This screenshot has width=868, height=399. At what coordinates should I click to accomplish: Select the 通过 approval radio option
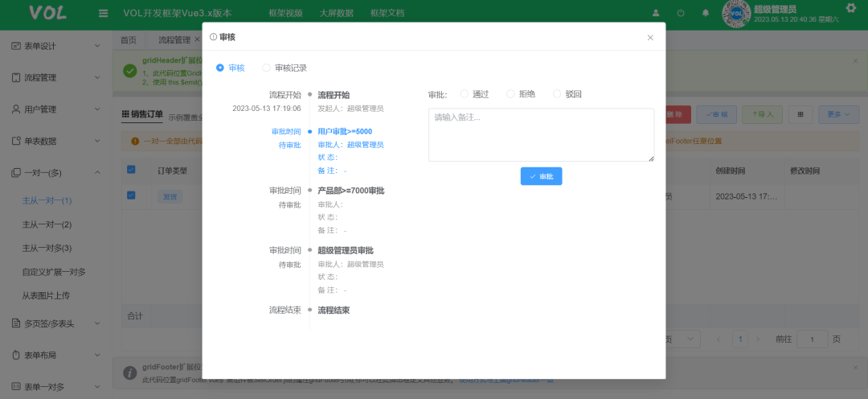point(465,94)
